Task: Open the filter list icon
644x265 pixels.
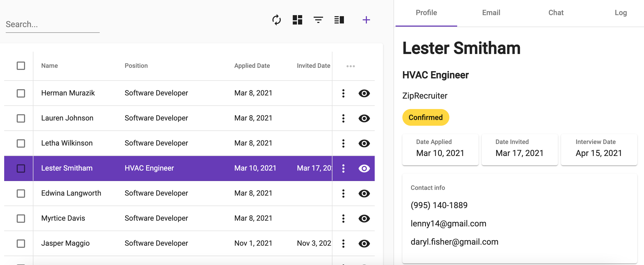Action: [318, 20]
